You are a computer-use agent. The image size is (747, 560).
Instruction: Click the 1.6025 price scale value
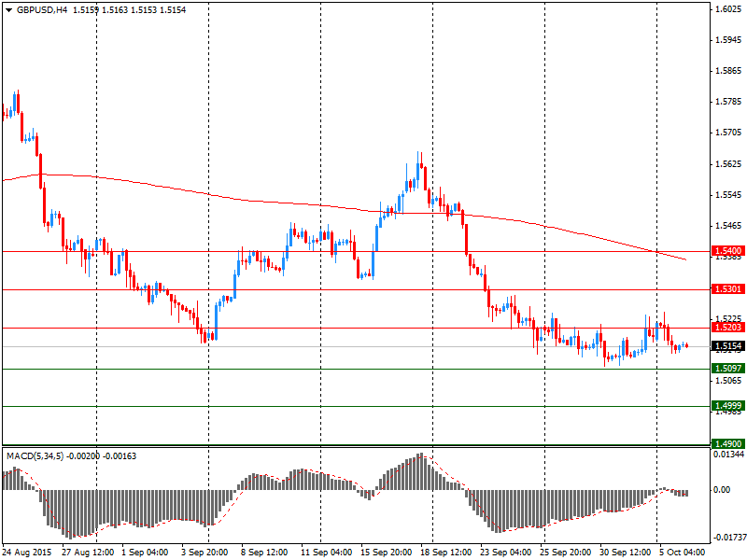728,9
